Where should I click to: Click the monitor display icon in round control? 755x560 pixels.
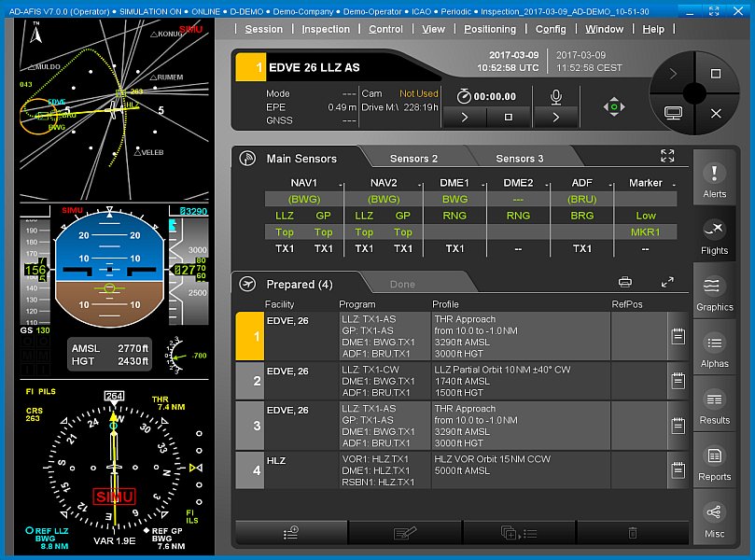(x=673, y=113)
